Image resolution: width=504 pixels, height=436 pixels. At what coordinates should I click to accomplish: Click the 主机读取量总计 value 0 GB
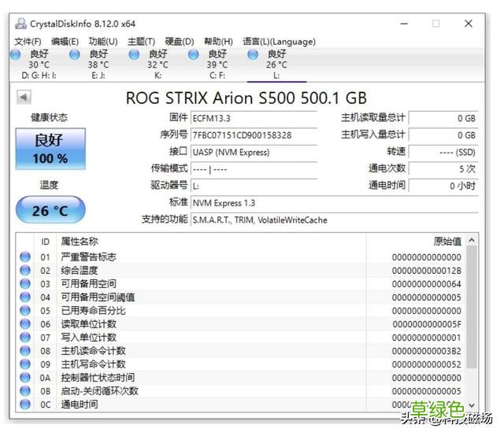click(x=443, y=118)
